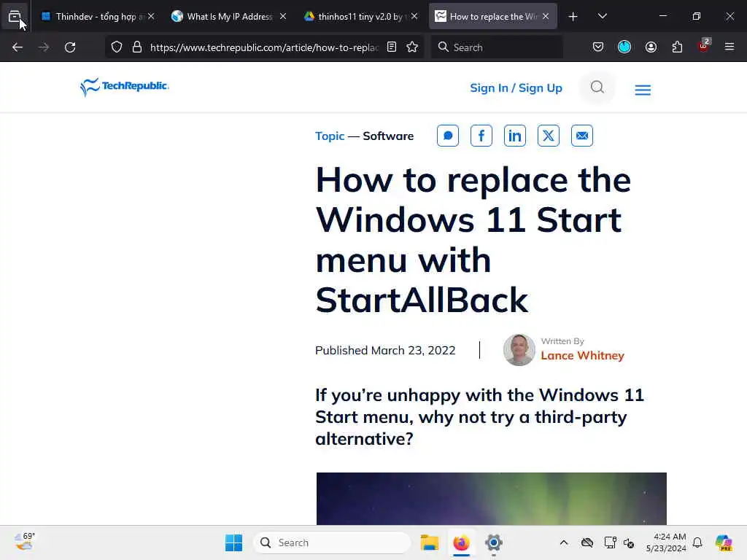This screenshot has height=560, width=747.
Task: Open clock and date 4:24 AM
Action: point(666,542)
